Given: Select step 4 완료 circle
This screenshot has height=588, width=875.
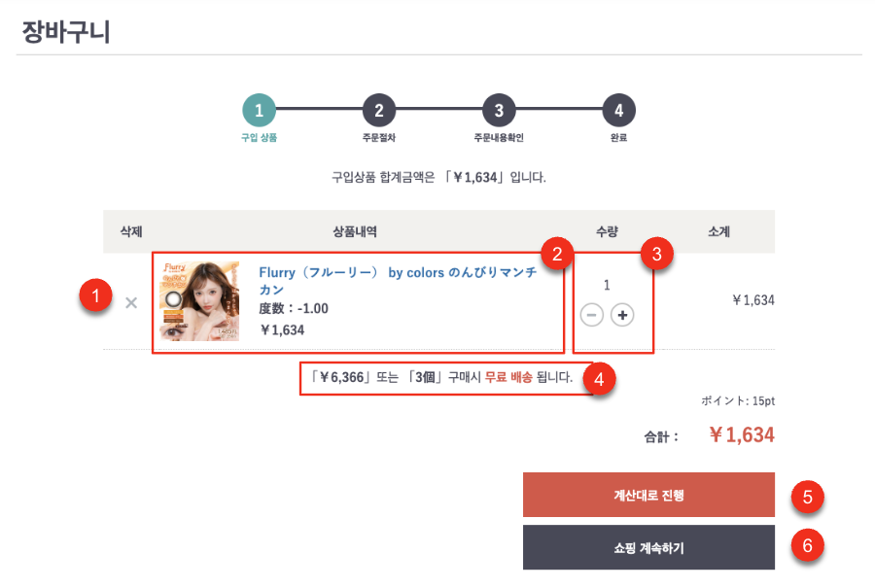Looking at the screenshot, I should click(x=618, y=111).
